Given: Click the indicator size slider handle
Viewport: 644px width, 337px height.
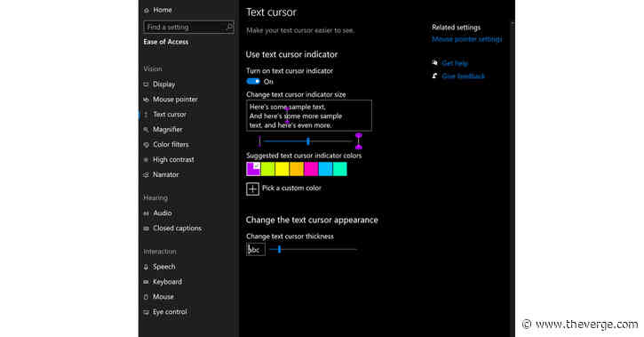Looking at the screenshot, I should pyautogui.click(x=308, y=141).
